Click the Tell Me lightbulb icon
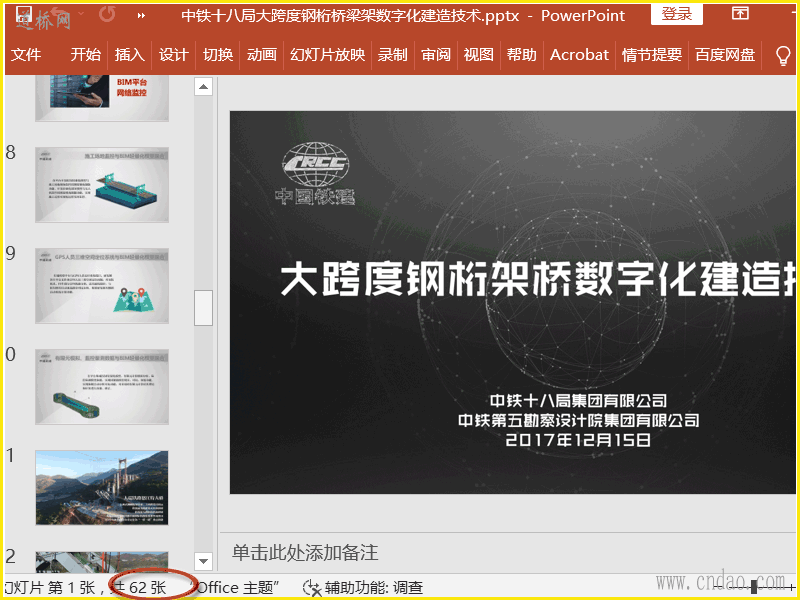 coord(783,56)
